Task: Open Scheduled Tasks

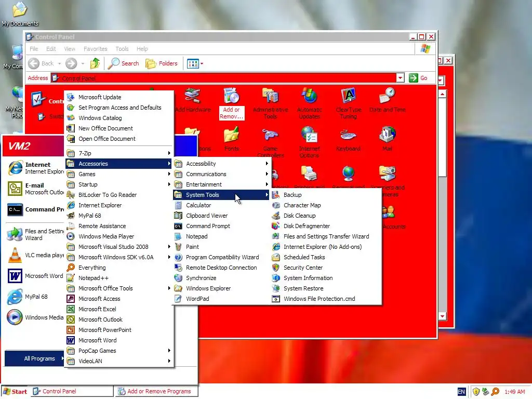Action: tap(326, 257)
